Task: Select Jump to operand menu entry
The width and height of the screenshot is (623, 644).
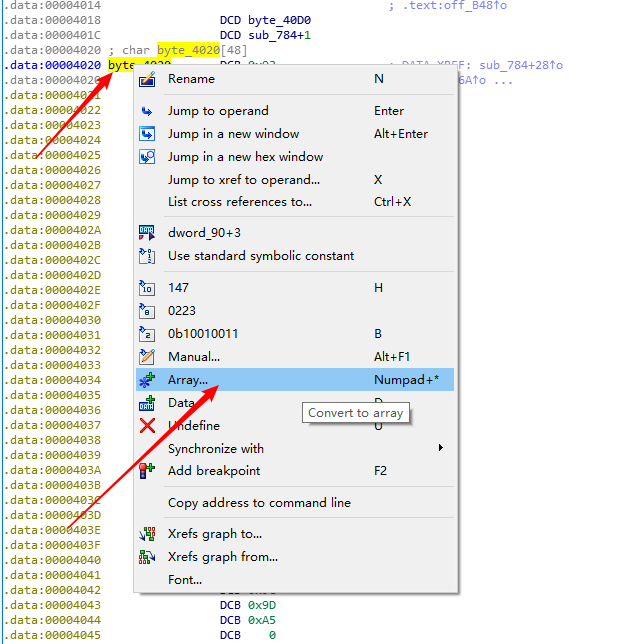Action: pos(295,111)
